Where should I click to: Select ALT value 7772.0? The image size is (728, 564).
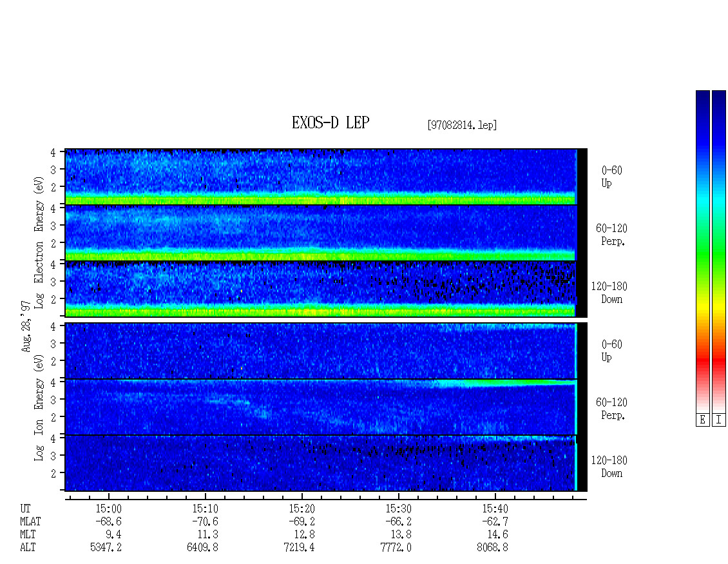(396, 548)
